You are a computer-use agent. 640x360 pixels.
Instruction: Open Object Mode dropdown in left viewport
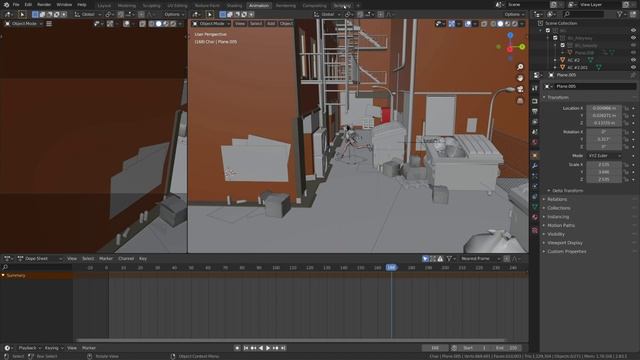(x=24, y=24)
